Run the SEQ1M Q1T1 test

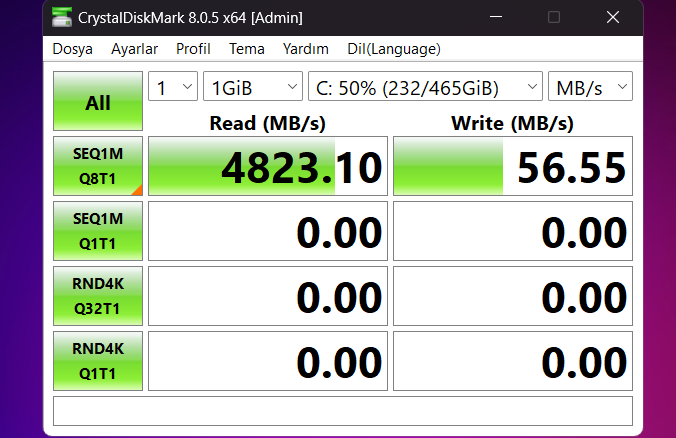[98, 231]
